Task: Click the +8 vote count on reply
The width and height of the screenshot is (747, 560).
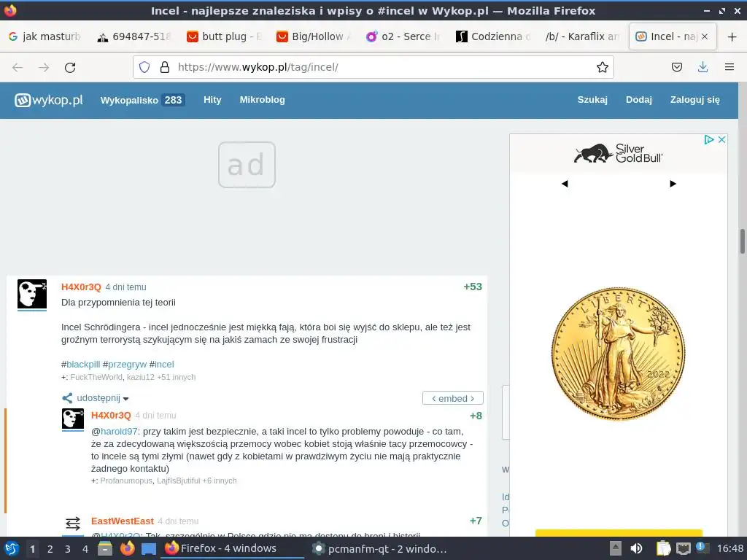Action: [476, 416]
